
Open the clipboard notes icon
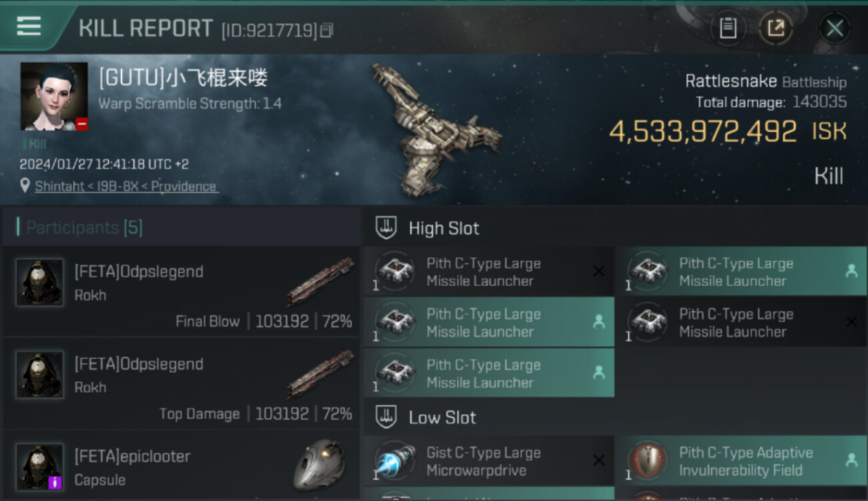(728, 28)
